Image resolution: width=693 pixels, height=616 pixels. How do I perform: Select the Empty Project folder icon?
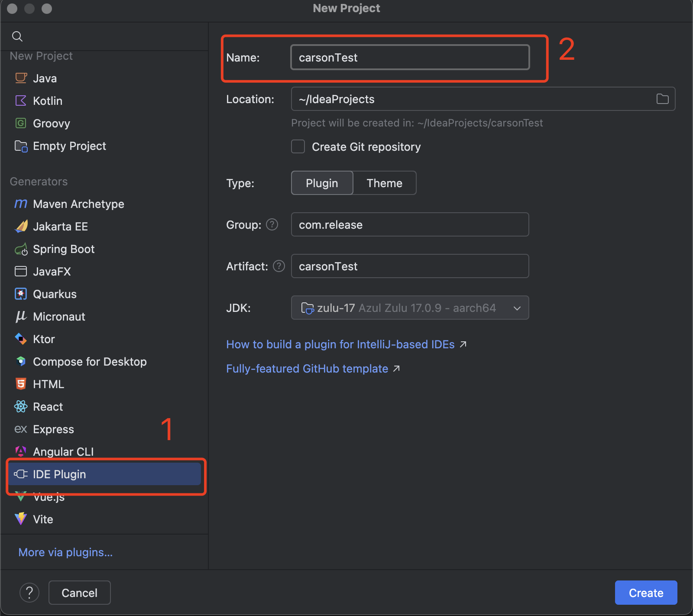tap(21, 146)
